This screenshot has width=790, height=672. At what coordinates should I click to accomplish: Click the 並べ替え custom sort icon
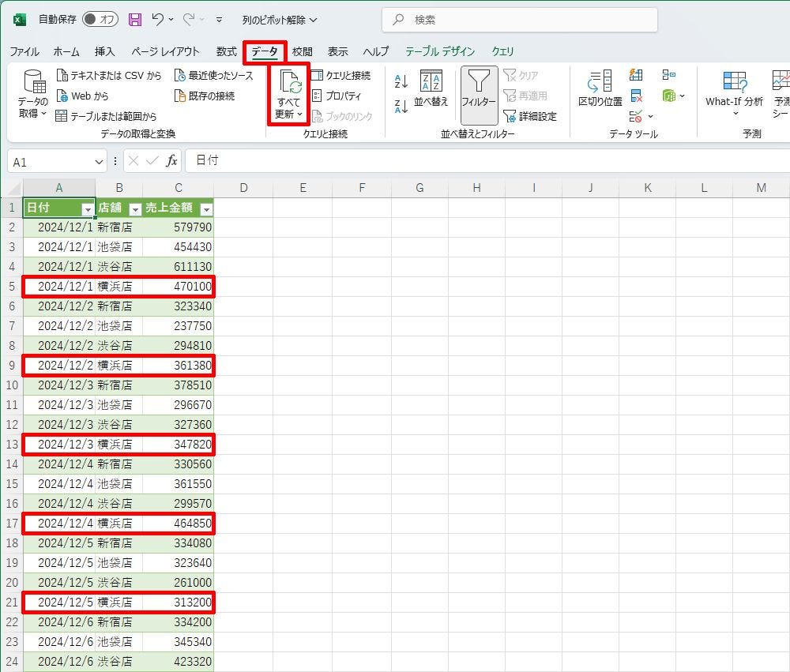tap(431, 88)
